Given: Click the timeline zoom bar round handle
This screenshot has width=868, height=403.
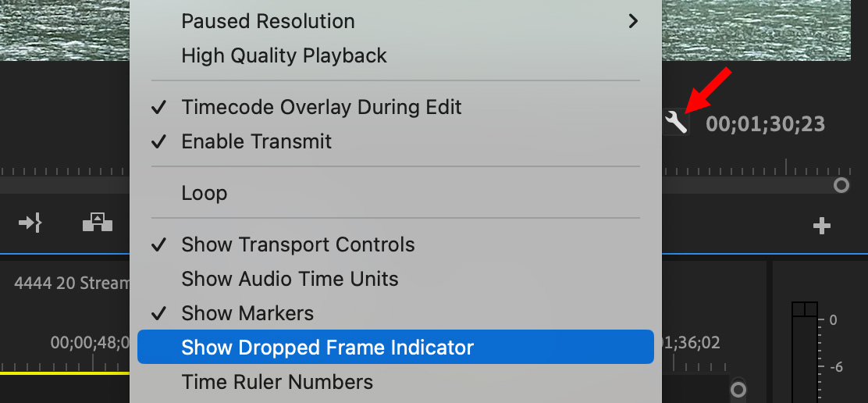Looking at the screenshot, I should (x=738, y=389).
